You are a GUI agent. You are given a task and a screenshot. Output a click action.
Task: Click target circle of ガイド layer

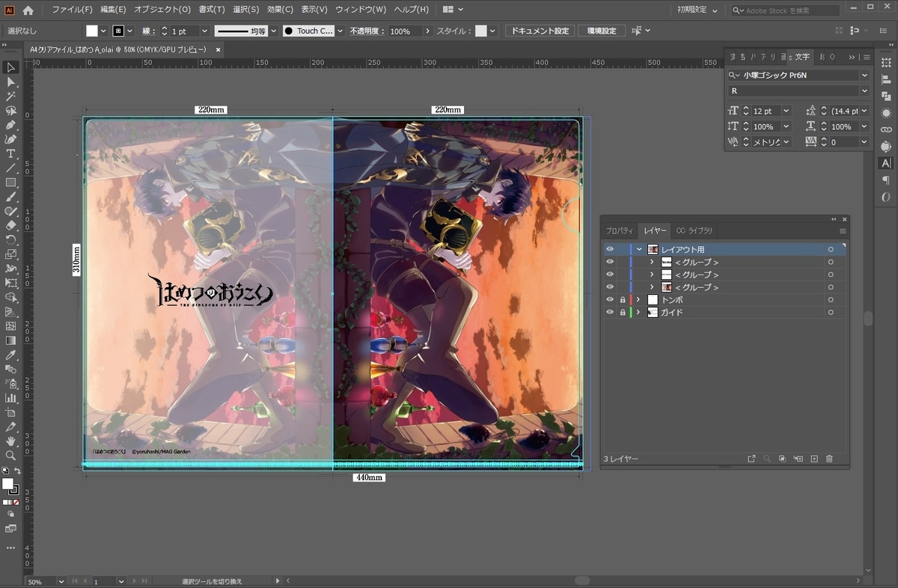(x=831, y=312)
